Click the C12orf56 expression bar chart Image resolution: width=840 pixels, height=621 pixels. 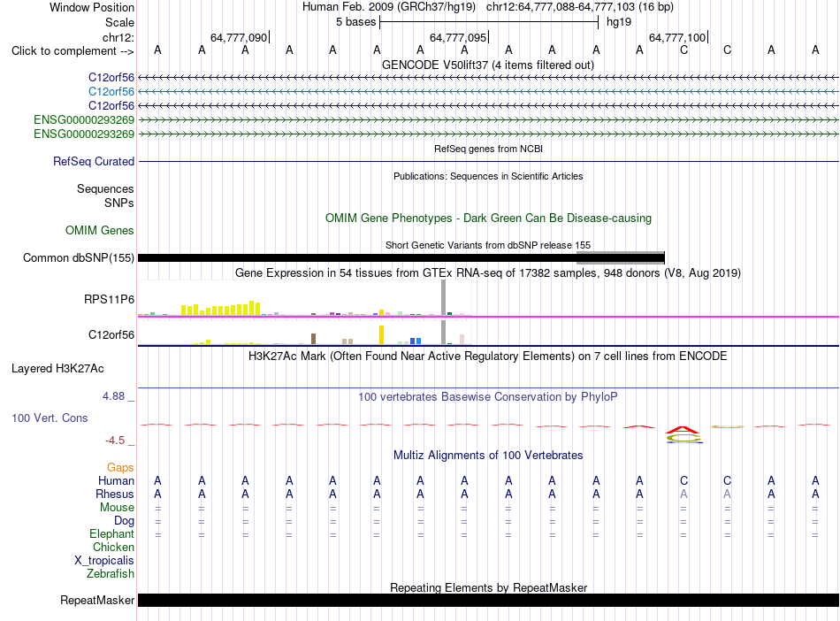[x=304, y=333]
